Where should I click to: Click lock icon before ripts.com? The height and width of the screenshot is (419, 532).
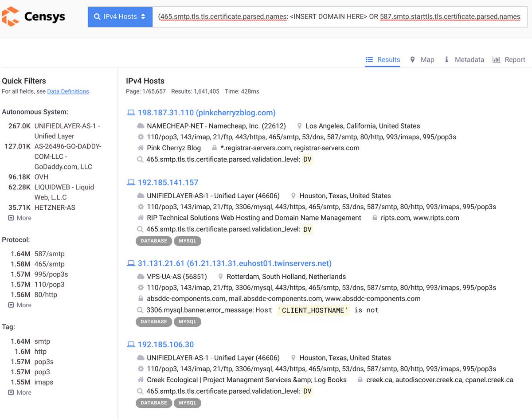tap(375, 218)
